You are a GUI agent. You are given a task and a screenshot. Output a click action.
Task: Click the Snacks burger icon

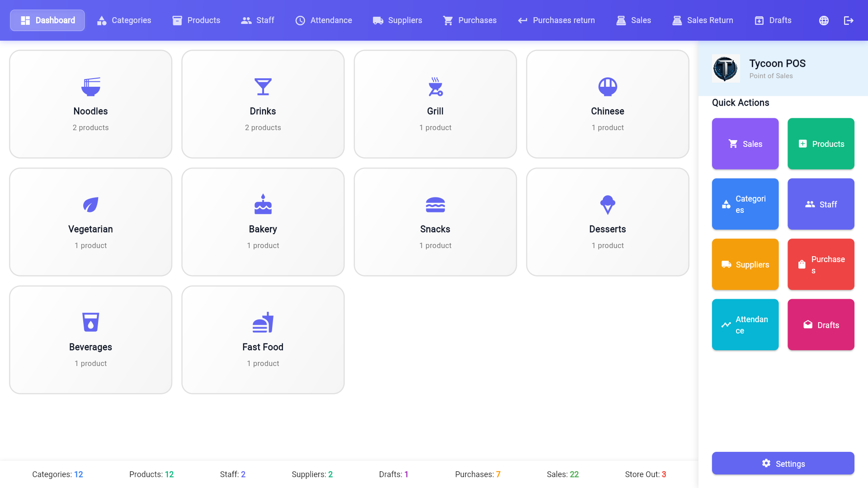pyautogui.click(x=435, y=205)
